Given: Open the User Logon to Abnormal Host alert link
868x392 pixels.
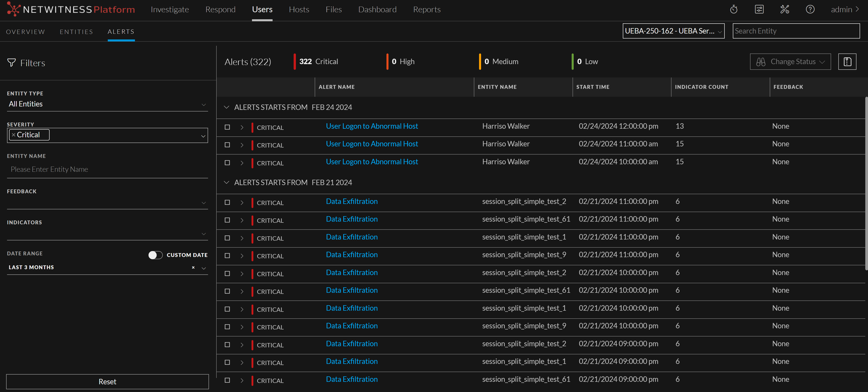Looking at the screenshot, I should tap(372, 126).
